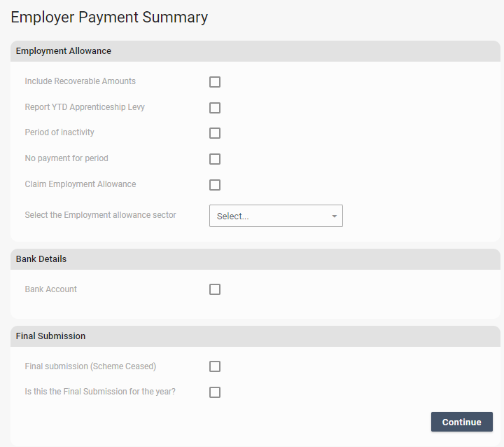Click the sector dropdown arrow icon
This screenshot has height=447, width=504.
tap(335, 216)
